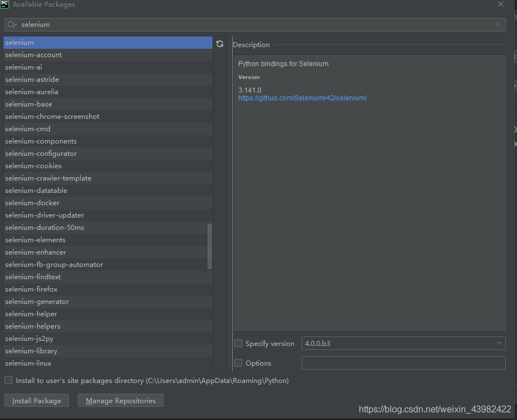Select selenium-linux package
Viewport: 517px width, 420px height.
coord(108,363)
